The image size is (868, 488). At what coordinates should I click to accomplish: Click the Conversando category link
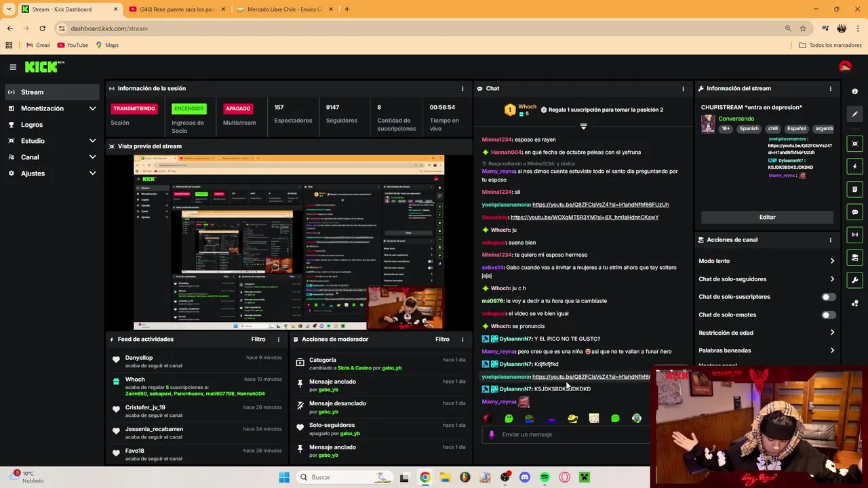736,119
